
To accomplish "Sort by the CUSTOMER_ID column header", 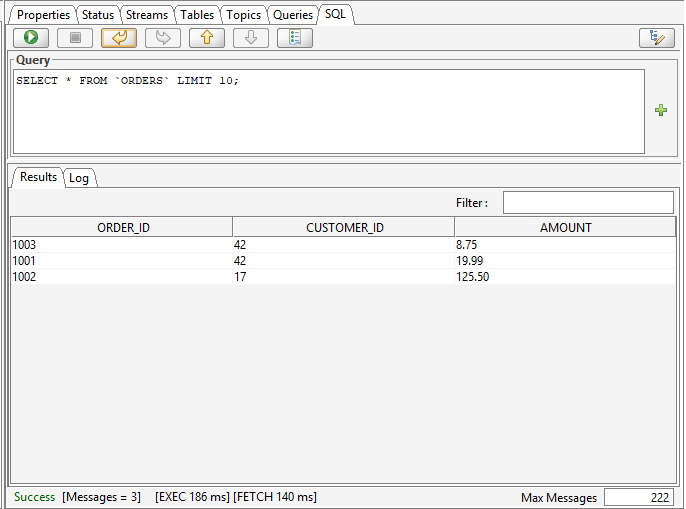I will [344, 228].
